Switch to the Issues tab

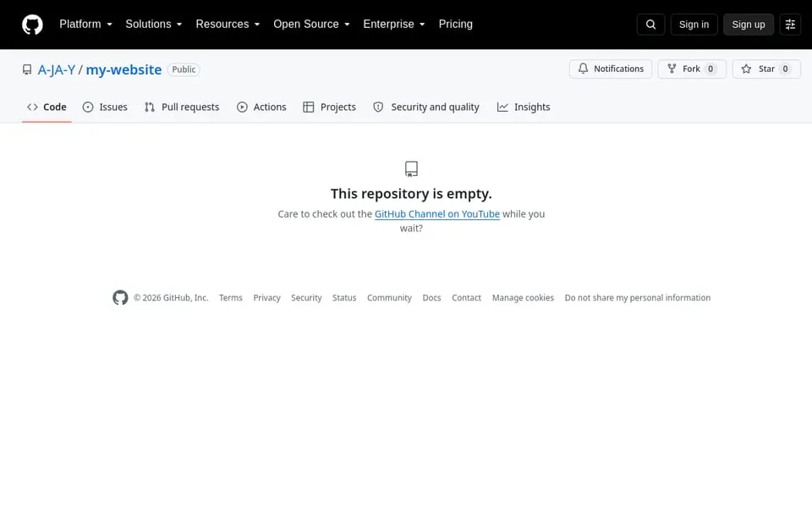tap(105, 107)
